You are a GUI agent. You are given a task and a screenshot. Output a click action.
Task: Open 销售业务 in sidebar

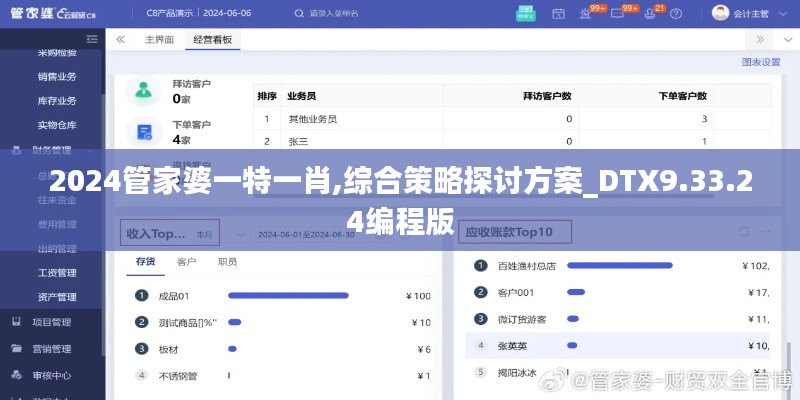click(x=57, y=77)
